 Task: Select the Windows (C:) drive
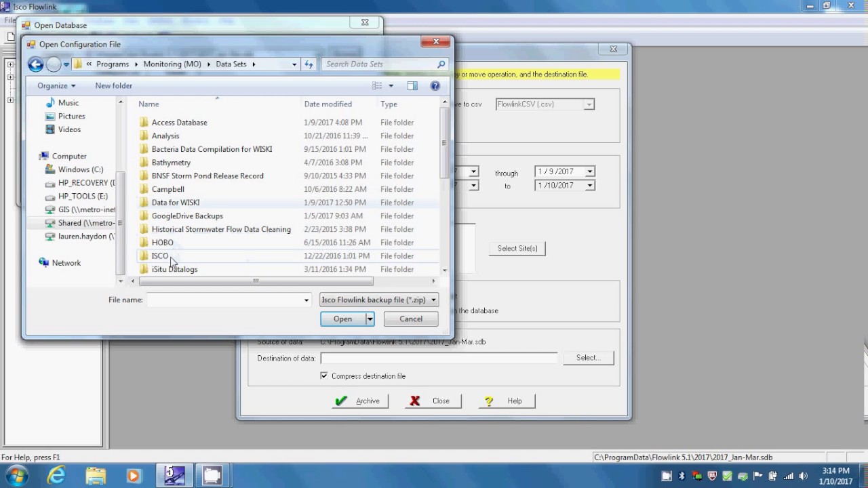[80, 169]
